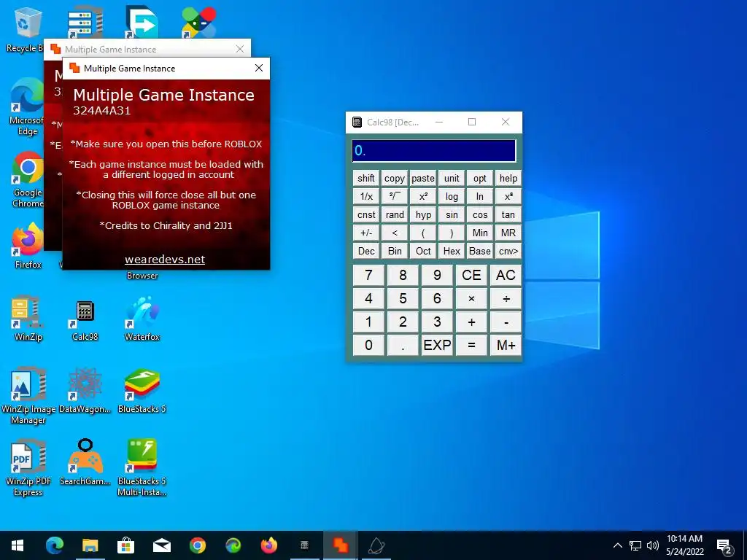Viewport: 747px width, 560px height.
Task: Open Waterfox desktop shortcut
Action: (142, 319)
